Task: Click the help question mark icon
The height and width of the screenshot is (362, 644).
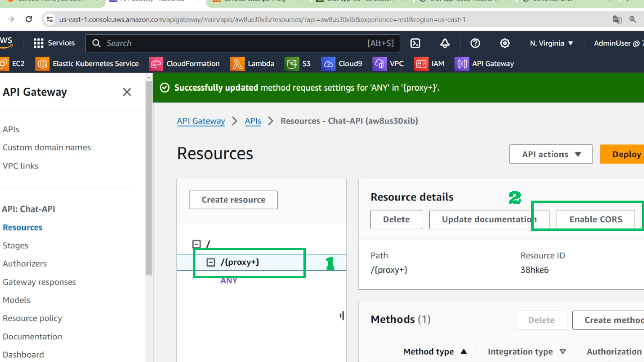Action: point(475,43)
